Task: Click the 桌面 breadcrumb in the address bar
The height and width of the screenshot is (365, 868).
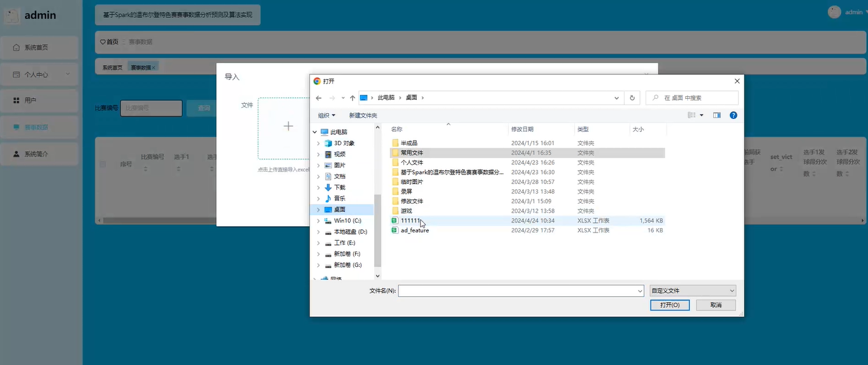Action: (411, 98)
